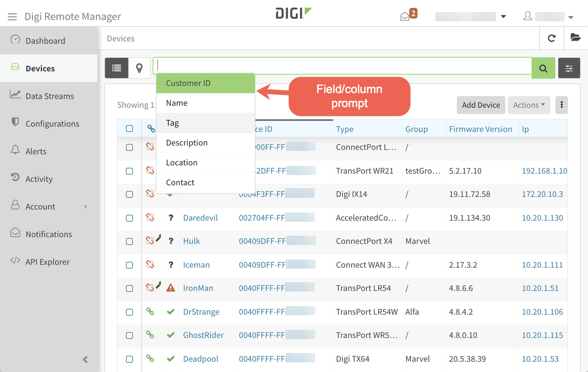Expand the Account sidebar submenu chevron

click(x=86, y=207)
